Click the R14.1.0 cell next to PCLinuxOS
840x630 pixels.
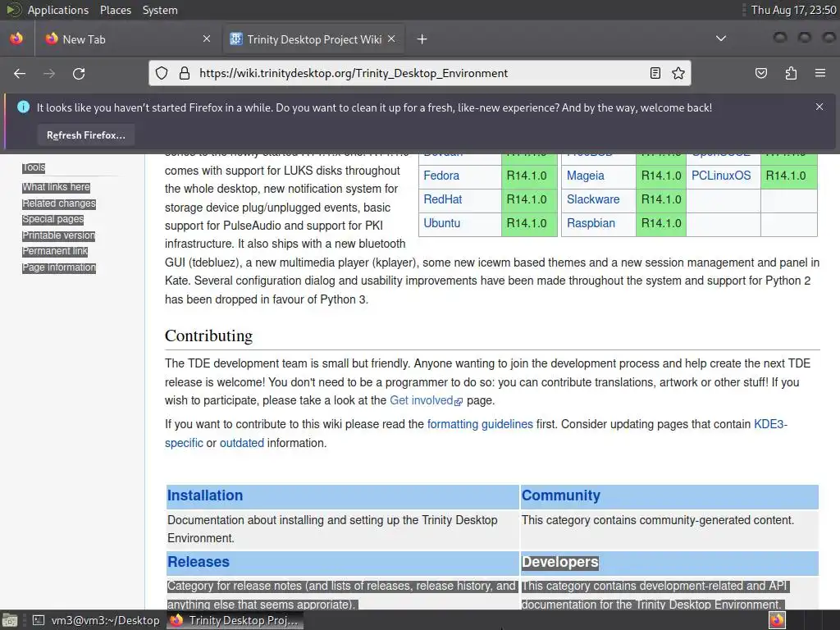(x=788, y=176)
